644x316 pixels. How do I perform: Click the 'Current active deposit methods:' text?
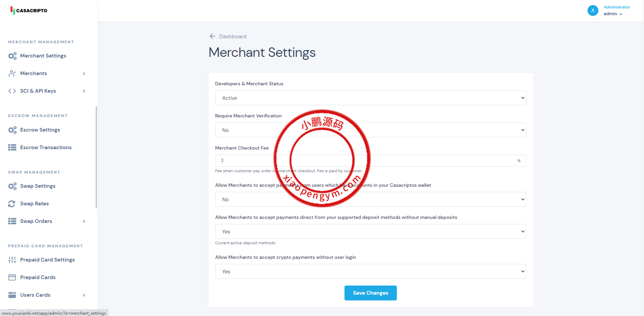[245, 243]
